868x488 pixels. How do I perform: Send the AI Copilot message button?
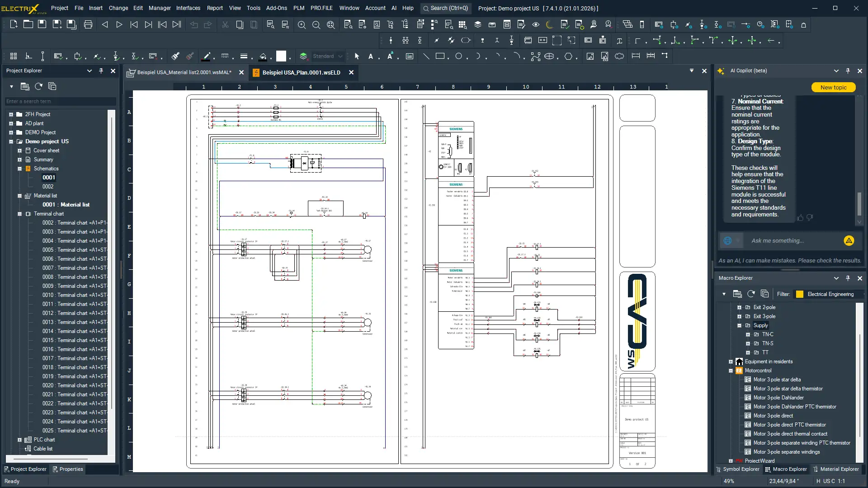(849, 241)
